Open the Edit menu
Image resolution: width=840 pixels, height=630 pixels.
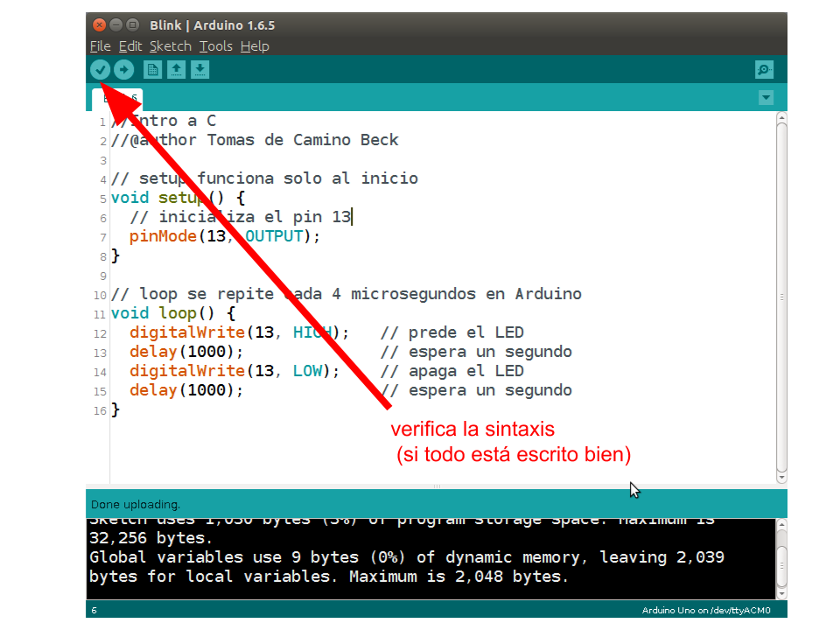click(130, 46)
